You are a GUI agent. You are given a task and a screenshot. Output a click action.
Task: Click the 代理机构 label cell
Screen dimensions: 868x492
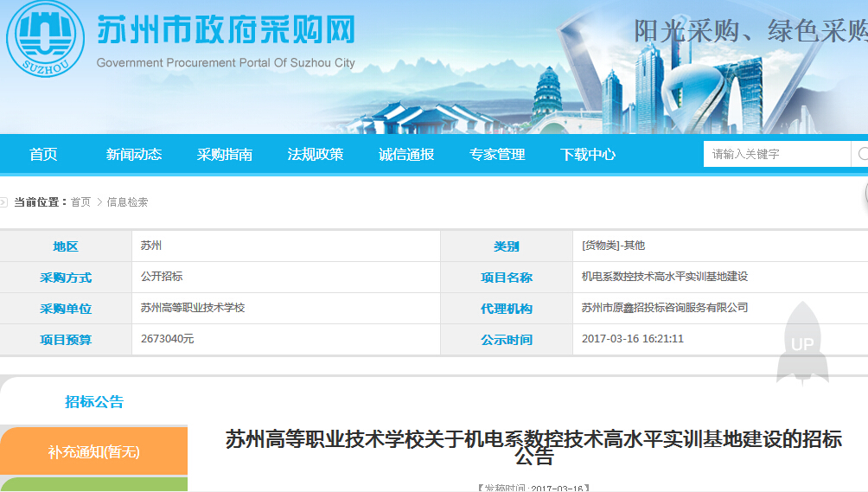coord(507,309)
